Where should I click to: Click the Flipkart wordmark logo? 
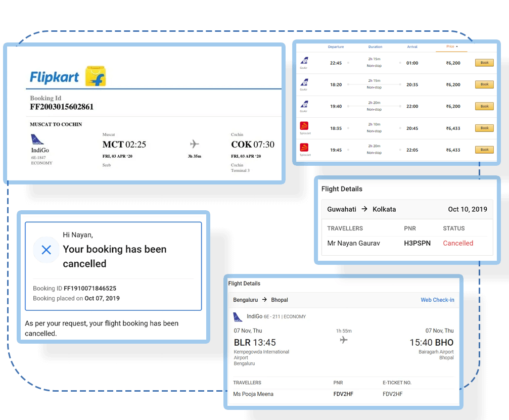pos(54,77)
